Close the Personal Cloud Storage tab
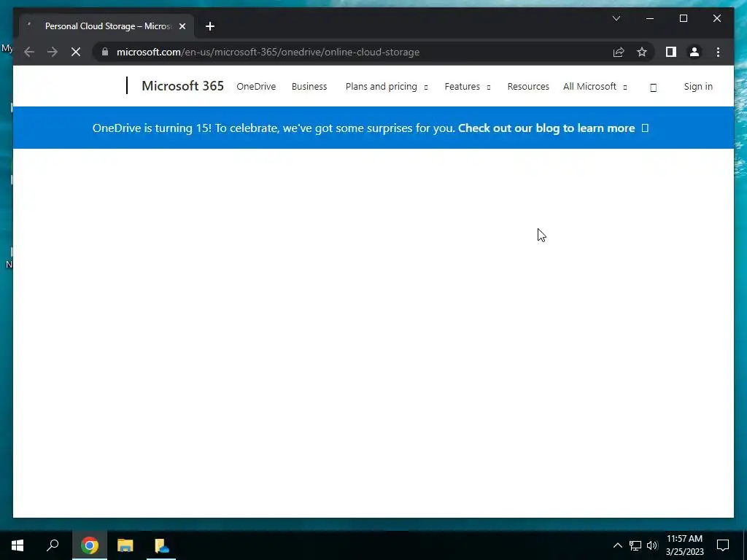747x560 pixels. [x=182, y=26]
